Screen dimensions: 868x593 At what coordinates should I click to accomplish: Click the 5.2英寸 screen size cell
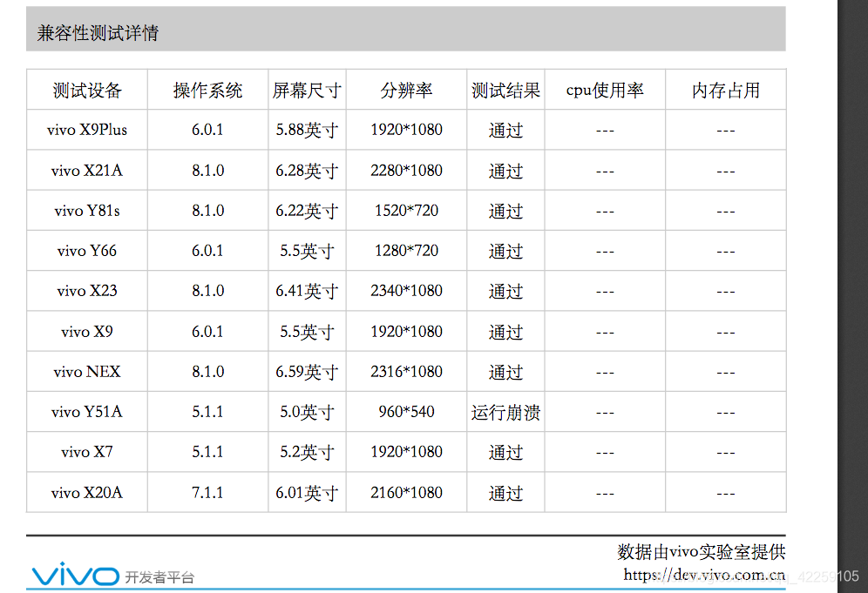point(307,453)
